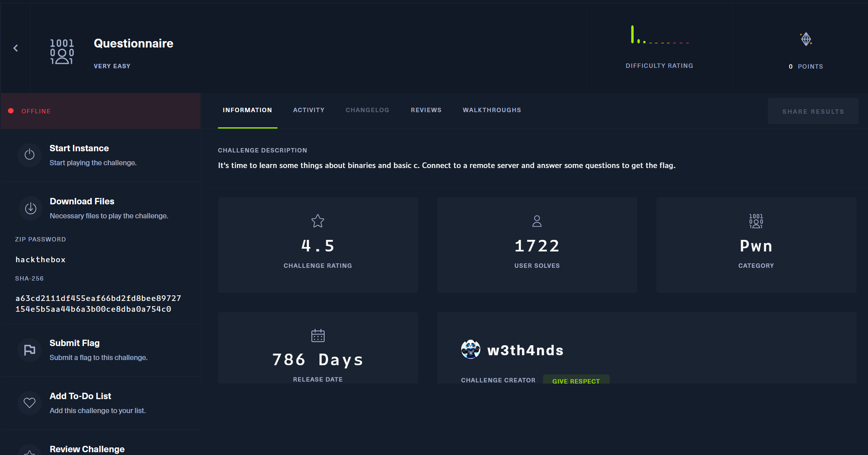Click the calendar icon above 786 Days
868x455 pixels.
pyautogui.click(x=318, y=335)
